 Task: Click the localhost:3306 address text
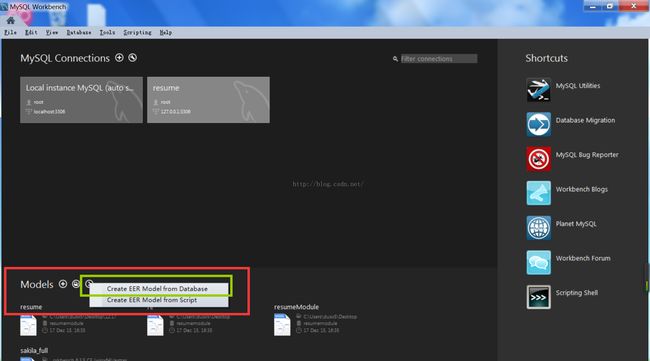point(49,111)
